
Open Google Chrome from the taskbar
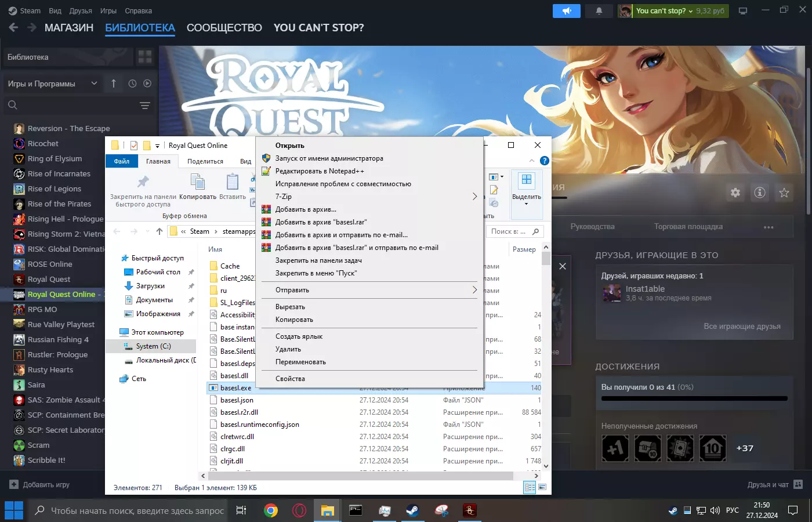tap(270, 510)
